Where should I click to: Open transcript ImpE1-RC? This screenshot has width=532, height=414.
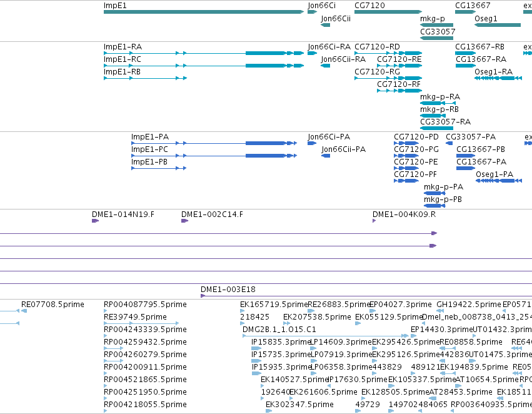[122, 59]
